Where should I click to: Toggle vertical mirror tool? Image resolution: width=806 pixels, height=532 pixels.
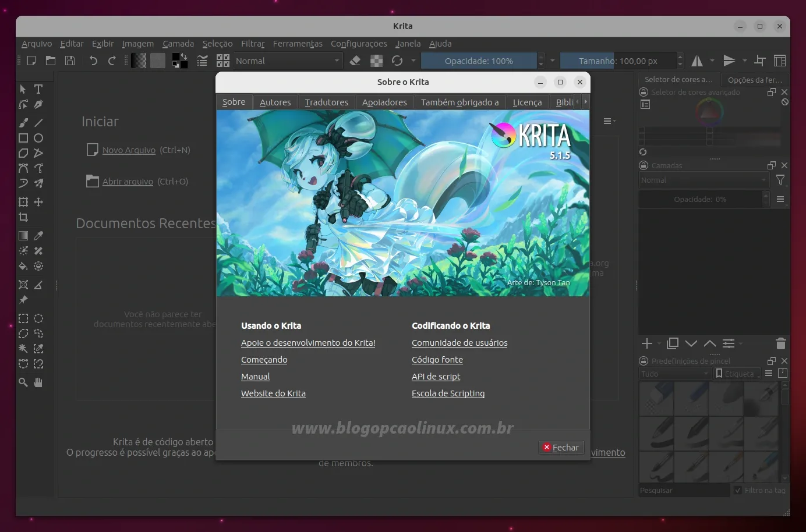(x=729, y=61)
